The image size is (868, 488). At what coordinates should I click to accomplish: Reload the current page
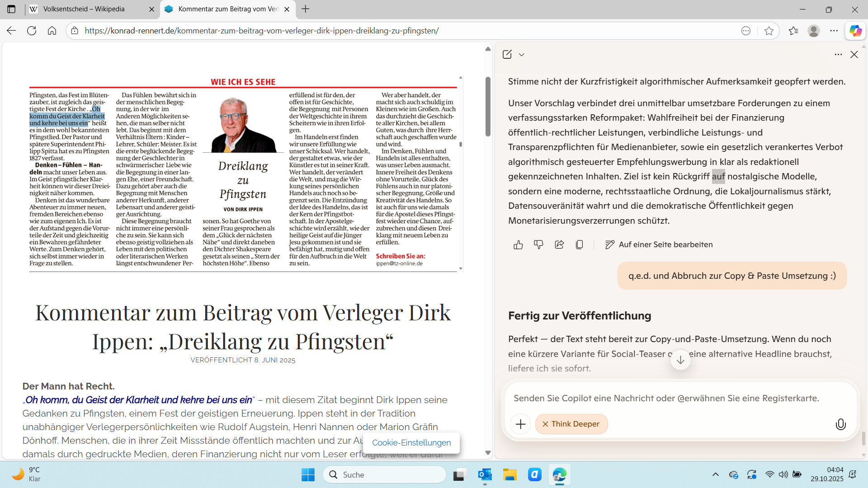(x=32, y=31)
